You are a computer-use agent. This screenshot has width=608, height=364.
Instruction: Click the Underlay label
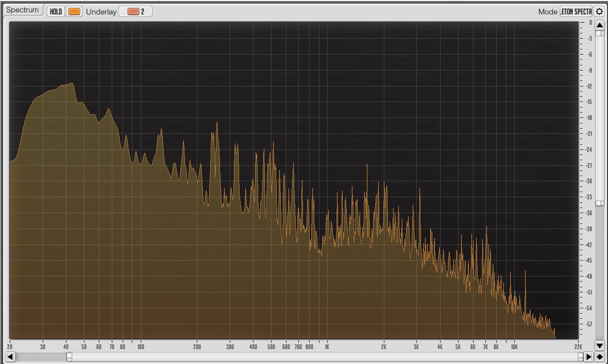[x=101, y=11]
